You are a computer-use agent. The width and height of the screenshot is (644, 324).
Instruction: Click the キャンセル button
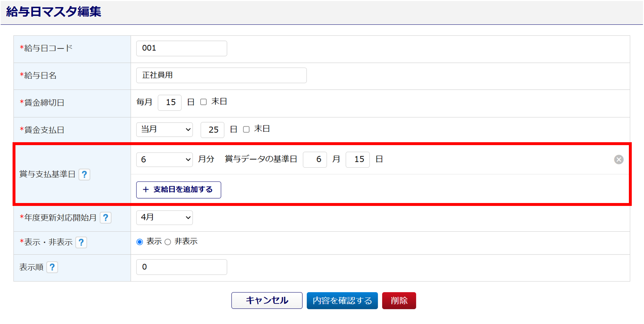point(267,301)
